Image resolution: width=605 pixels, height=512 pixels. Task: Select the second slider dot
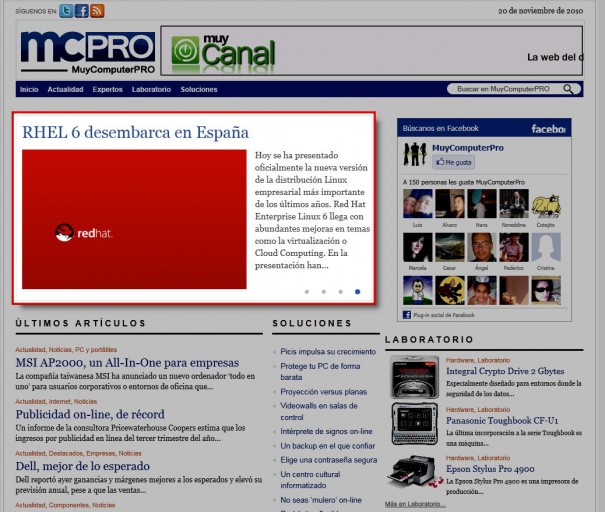(324, 292)
